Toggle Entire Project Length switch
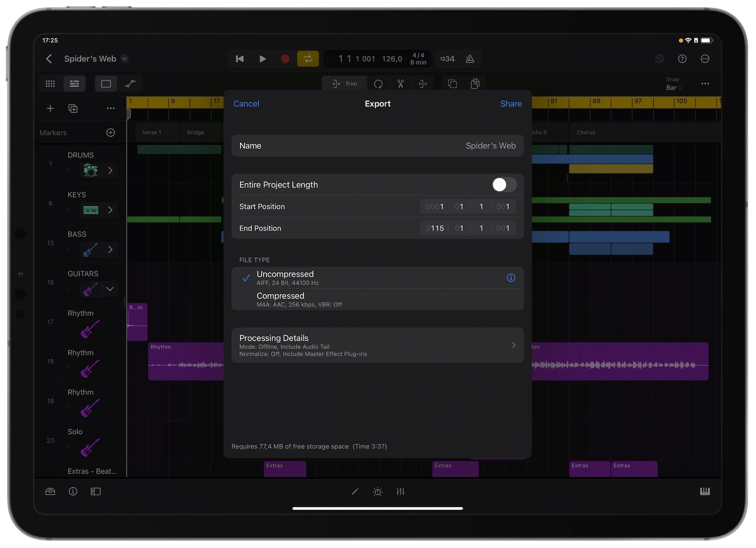The height and width of the screenshot is (548, 756). pyautogui.click(x=504, y=185)
